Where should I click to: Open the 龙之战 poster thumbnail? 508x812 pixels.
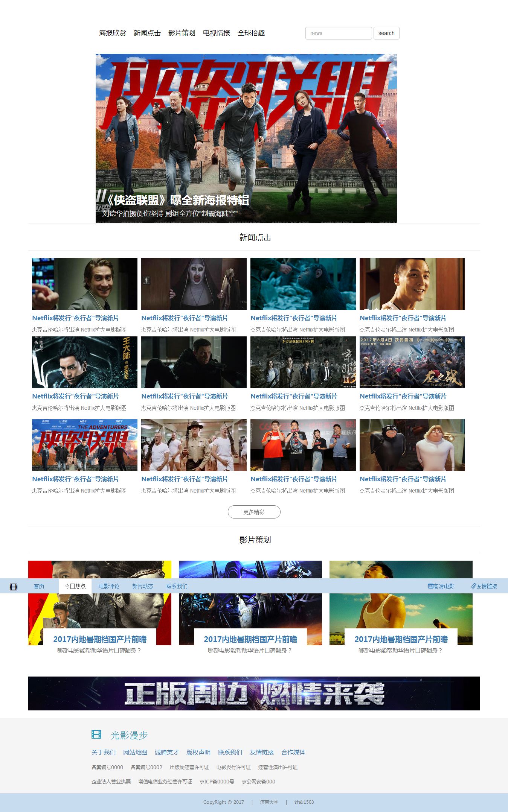tap(412, 362)
